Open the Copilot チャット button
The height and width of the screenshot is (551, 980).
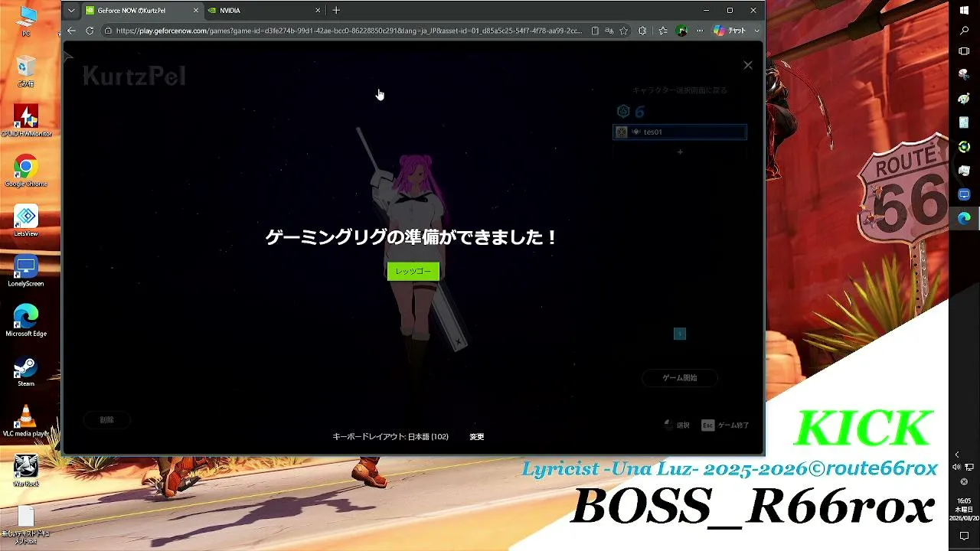[730, 31]
